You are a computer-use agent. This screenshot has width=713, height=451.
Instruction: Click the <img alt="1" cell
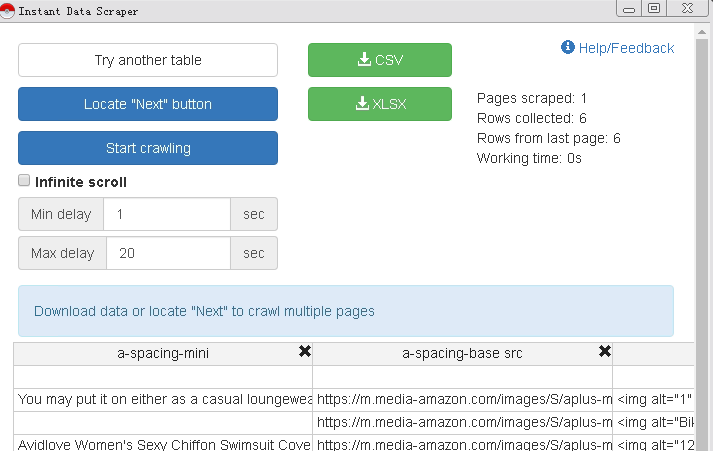pos(653,400)
